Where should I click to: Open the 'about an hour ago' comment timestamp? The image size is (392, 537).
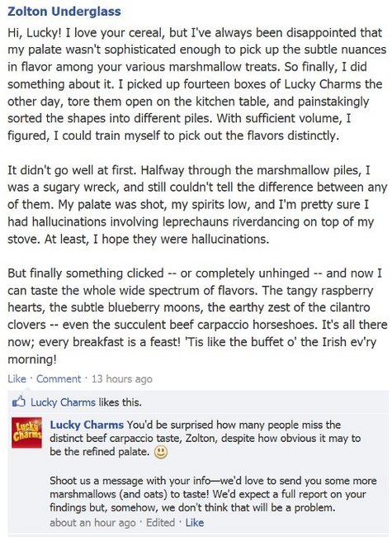(x=92, y=523)
